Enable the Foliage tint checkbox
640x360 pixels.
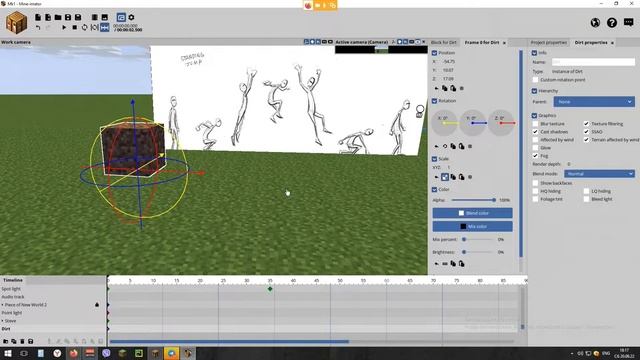coord(535,199)
